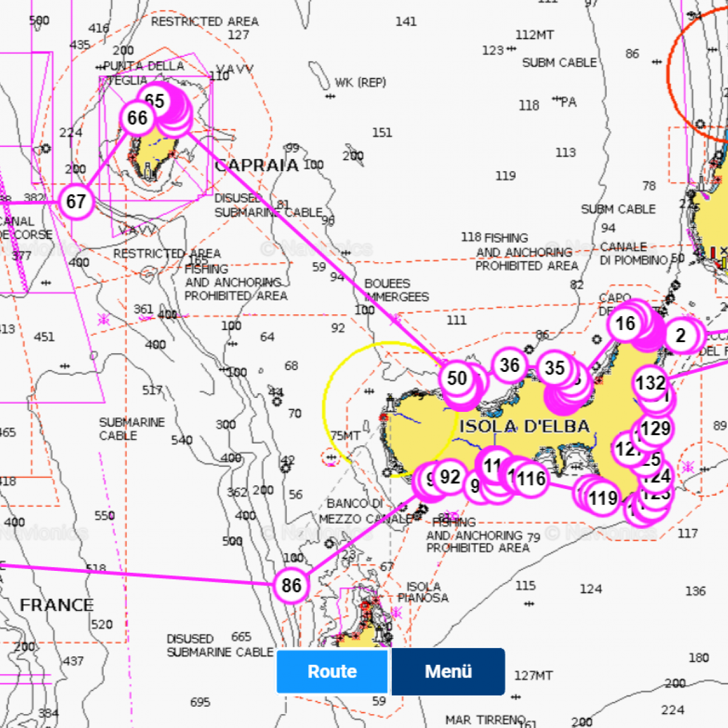
Task: Click waypoint marker 50
Action: tap(457, 379)
